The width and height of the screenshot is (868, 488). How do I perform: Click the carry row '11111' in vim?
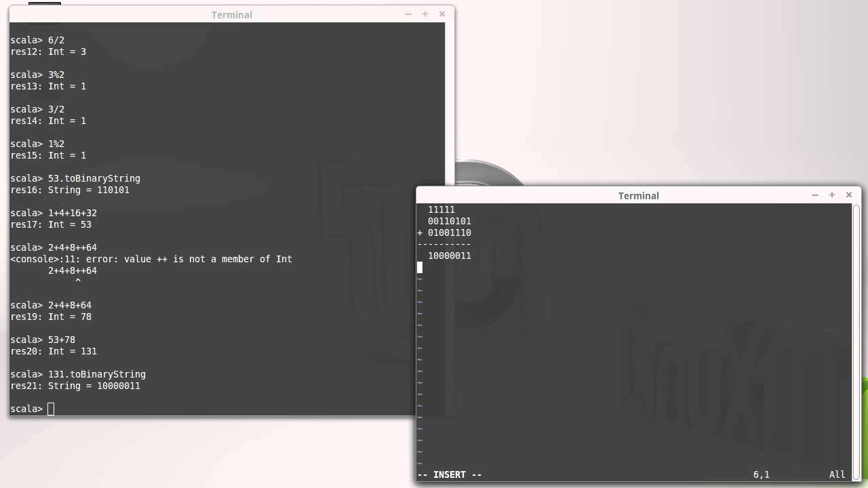(x=441, y=209)
